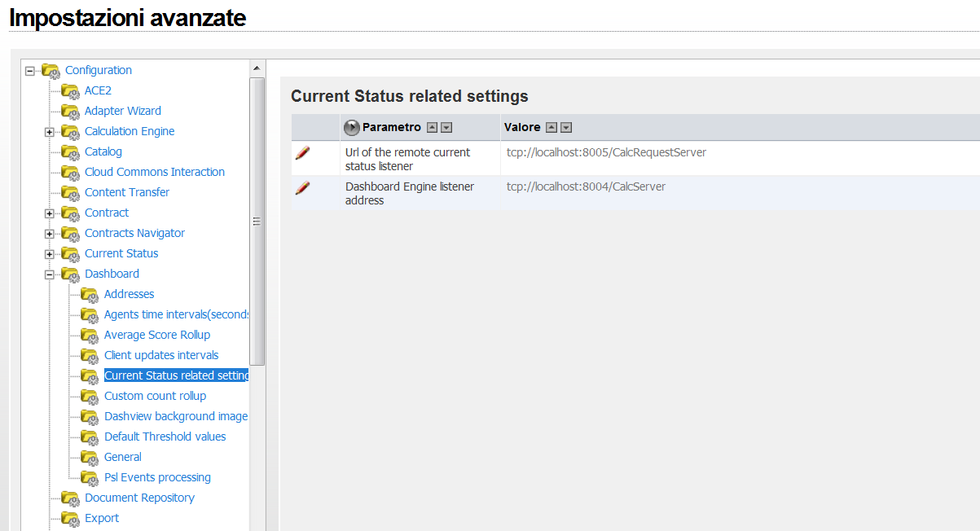Sort Parametro column ascending
Viewport: 980px width, 531px height.
[433, 127]
